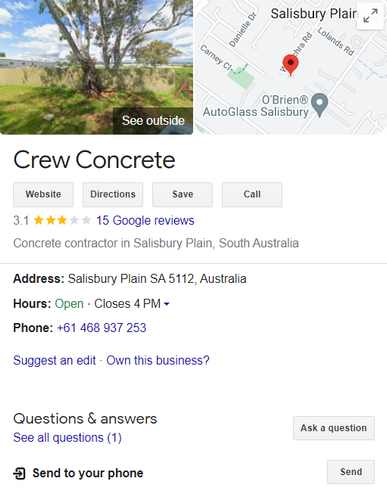
Task: Click the Send to your phone icon
Action: click(19, 473)
